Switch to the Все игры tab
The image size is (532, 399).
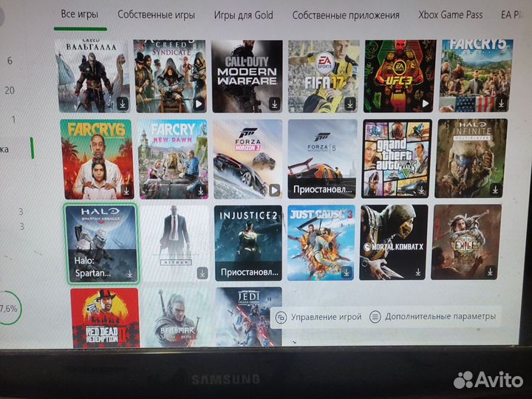click(x=80, y=14)
